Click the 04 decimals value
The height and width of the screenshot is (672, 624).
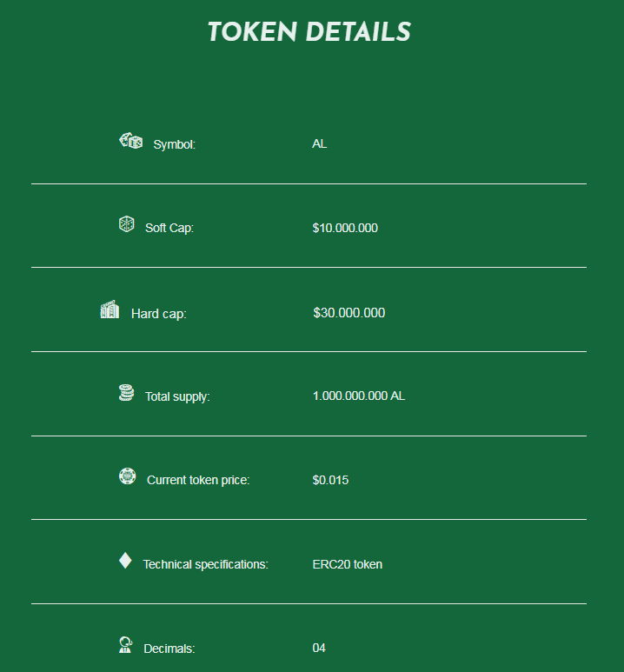click(x=319, y=649)
